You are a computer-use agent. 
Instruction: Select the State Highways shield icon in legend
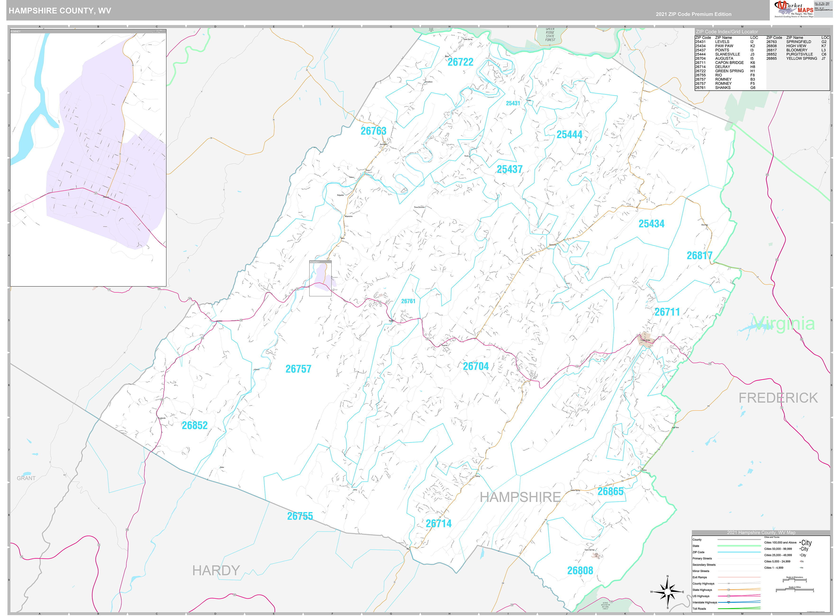(x=729, y=590)
